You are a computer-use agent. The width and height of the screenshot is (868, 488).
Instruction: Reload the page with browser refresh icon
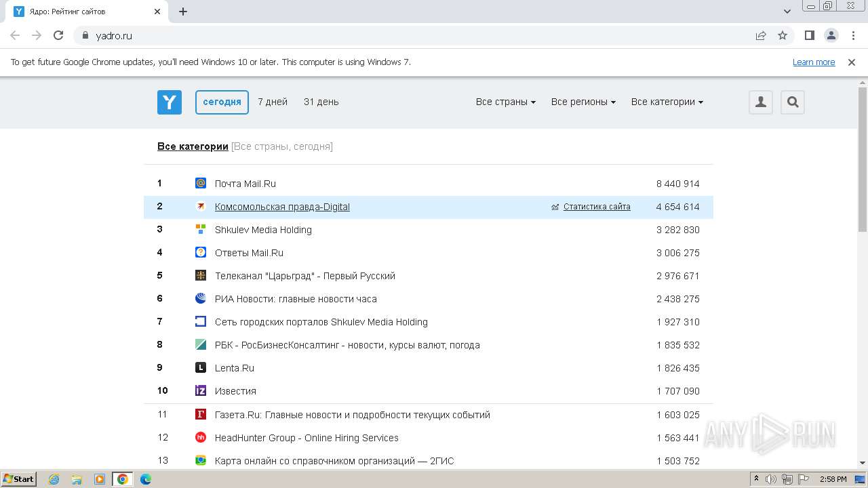tap(58, 35)
